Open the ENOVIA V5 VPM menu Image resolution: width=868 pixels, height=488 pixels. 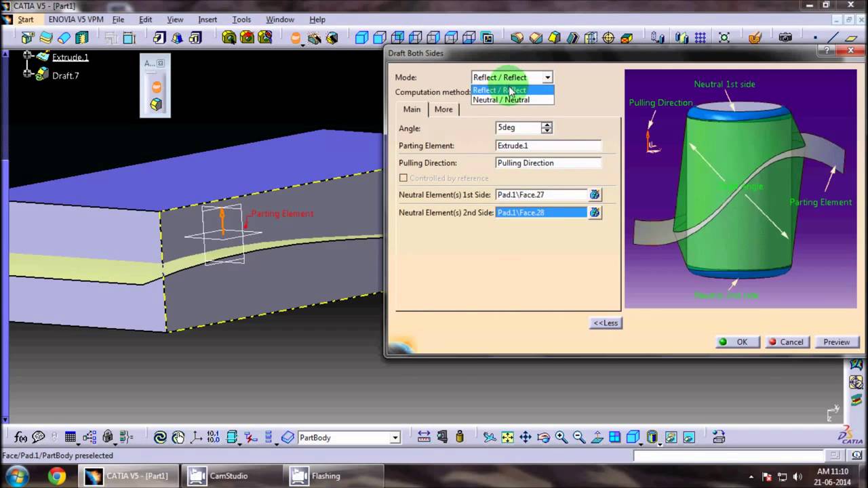76,20
